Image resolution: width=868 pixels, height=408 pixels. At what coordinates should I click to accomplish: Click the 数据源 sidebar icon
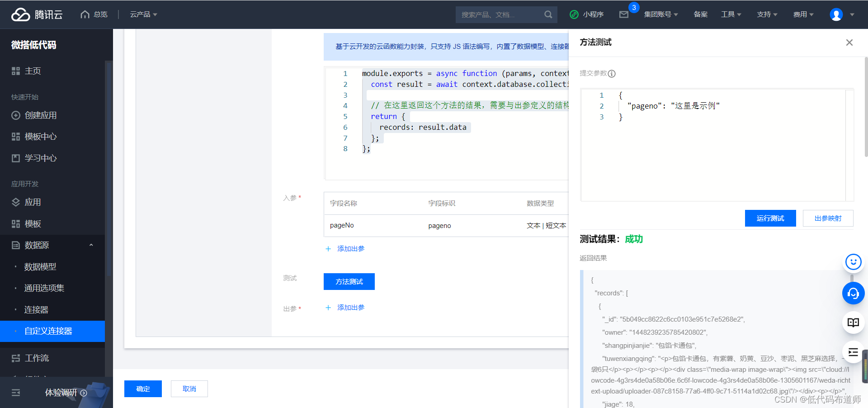(16, 245)
